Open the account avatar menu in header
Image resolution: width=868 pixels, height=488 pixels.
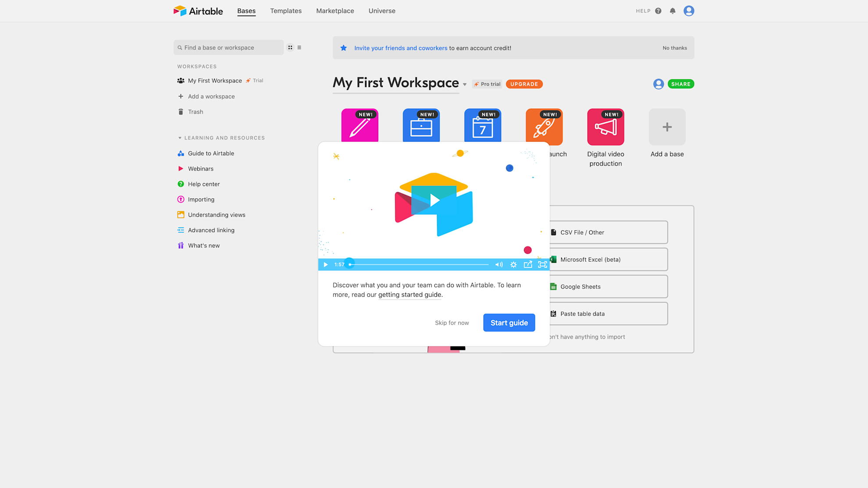pos(689,11)
